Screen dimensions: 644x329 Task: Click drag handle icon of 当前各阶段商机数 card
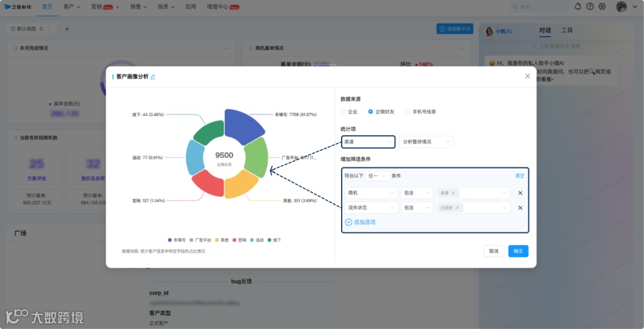point(16,138)
